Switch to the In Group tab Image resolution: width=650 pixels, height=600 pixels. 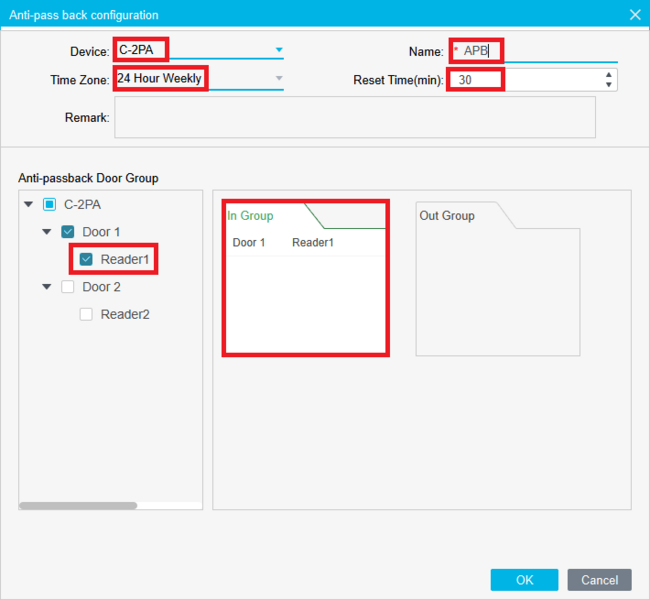click(251, 216)
